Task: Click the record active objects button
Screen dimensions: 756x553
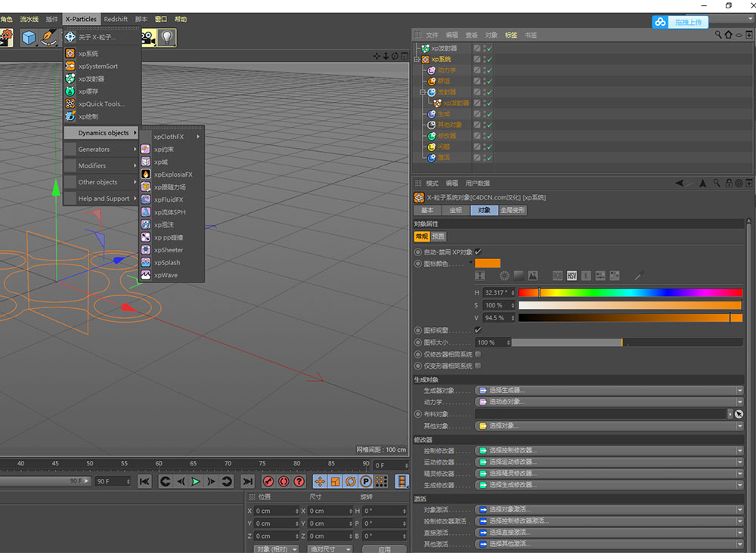Action: [268, 481]
